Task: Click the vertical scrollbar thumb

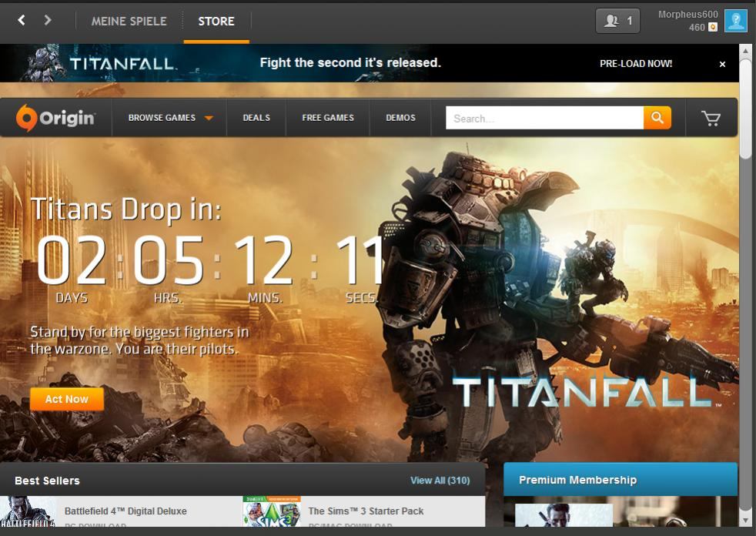Action: [x=745, y=109]
